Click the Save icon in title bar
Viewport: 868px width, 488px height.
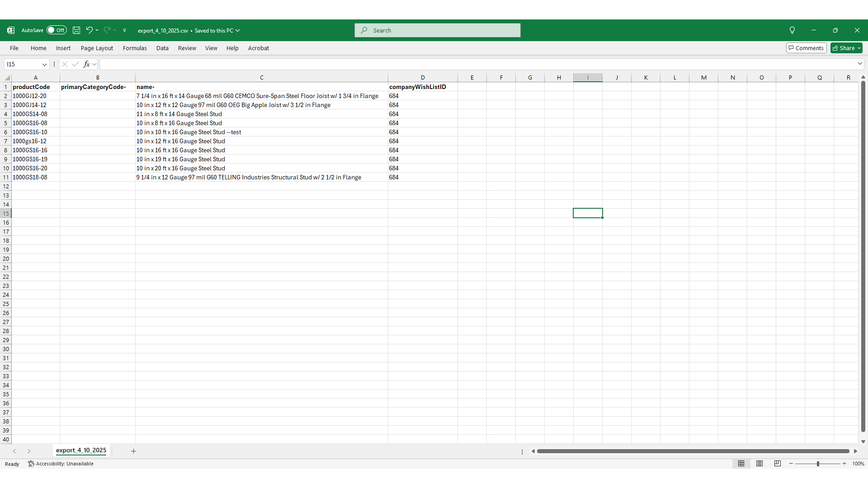76,30
